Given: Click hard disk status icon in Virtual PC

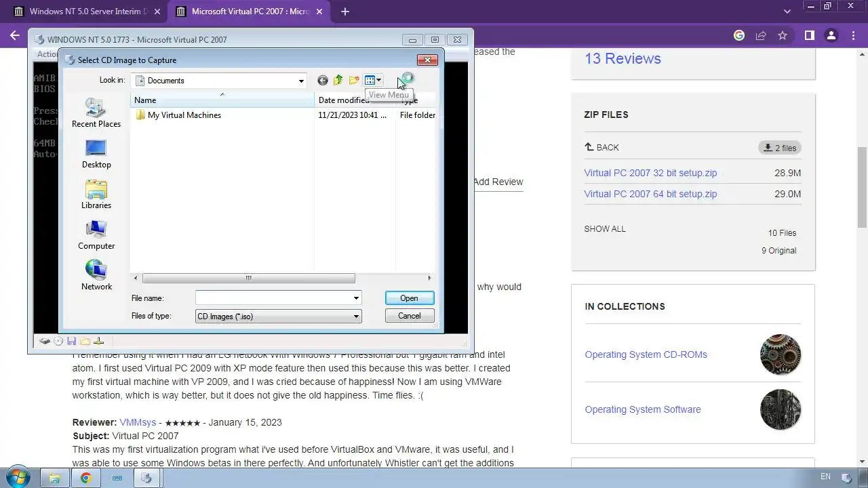Looking at the screenshot, I should [x=45, y=342].
